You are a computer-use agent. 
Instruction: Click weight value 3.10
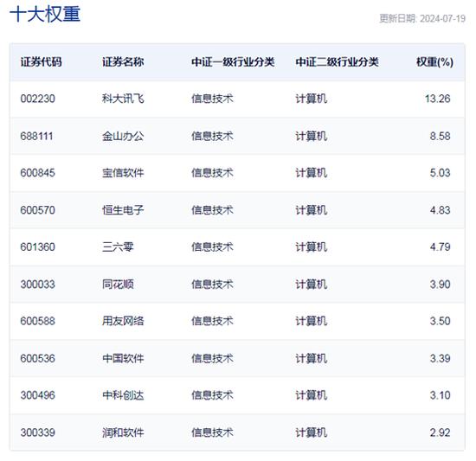coord(440,395)
